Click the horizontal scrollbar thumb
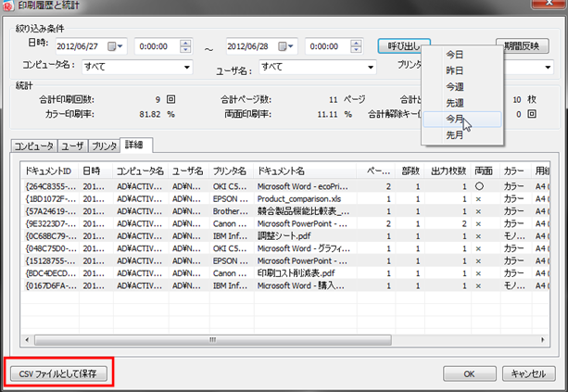 [x=213, y=340]
